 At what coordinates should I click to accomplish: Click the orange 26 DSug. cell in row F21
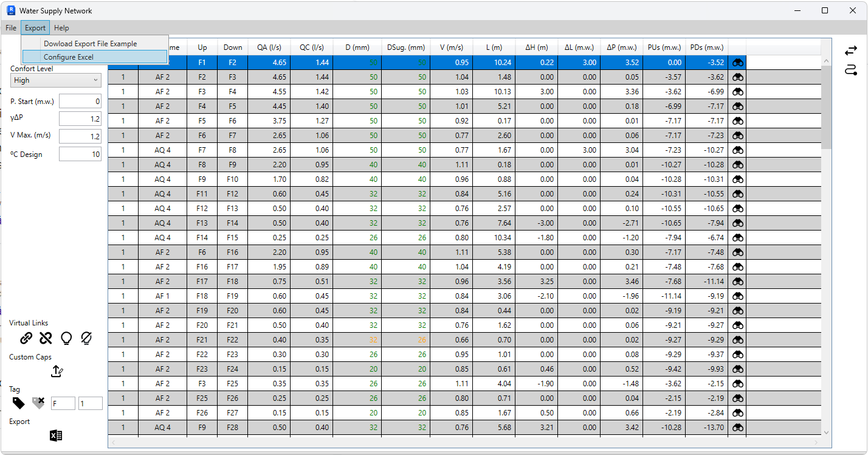(x=405, y=340)
